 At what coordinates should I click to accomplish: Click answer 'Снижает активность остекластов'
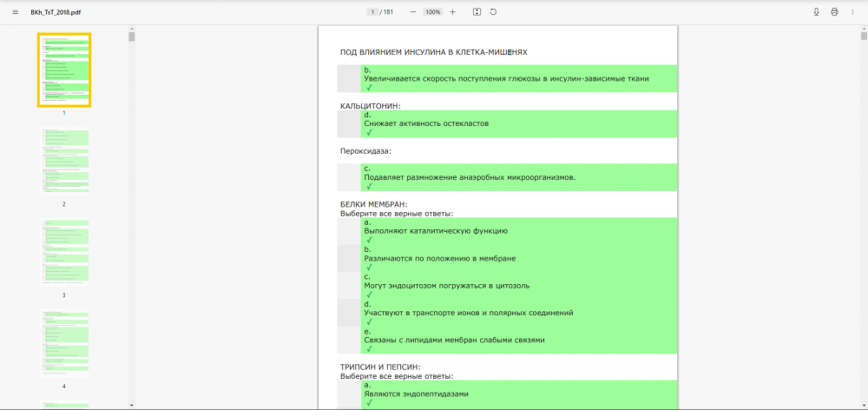point(426,123)
